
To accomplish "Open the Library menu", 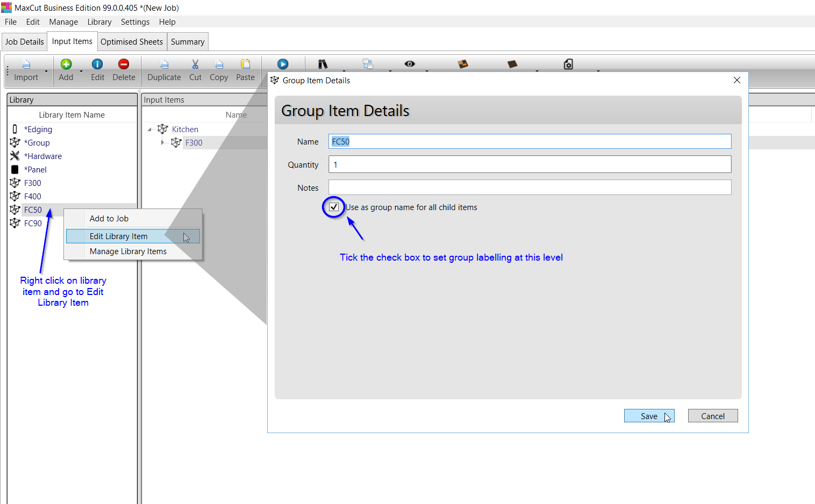I will [99, 22].
